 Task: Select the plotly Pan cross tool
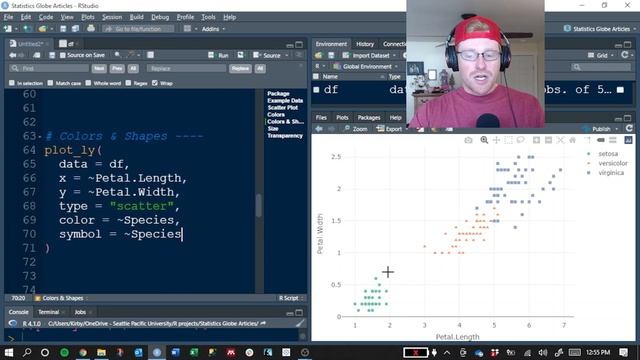(x=496, y=140)
